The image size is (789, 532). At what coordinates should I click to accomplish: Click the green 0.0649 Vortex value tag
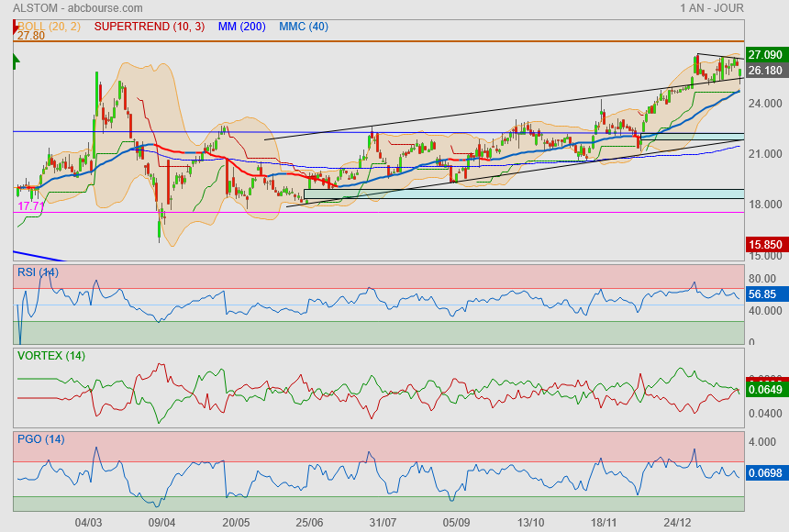(765, 390)
